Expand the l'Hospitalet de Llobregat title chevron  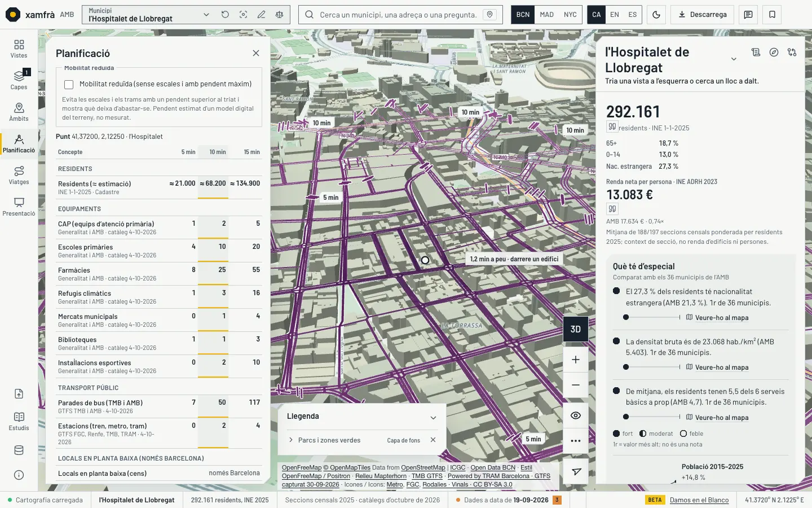click(x=734, y=59)
